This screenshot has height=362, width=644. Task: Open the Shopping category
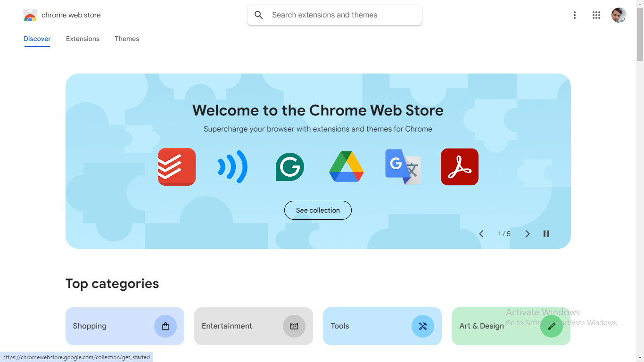(x=125, y=326)
